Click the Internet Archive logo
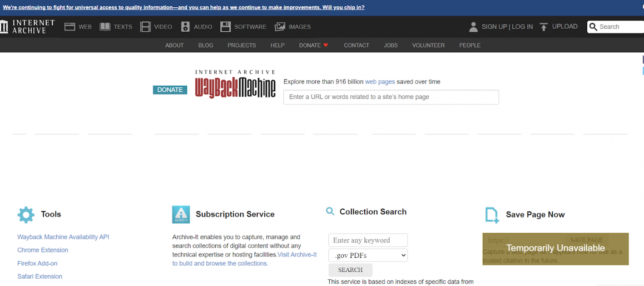 tap(27, 27)
